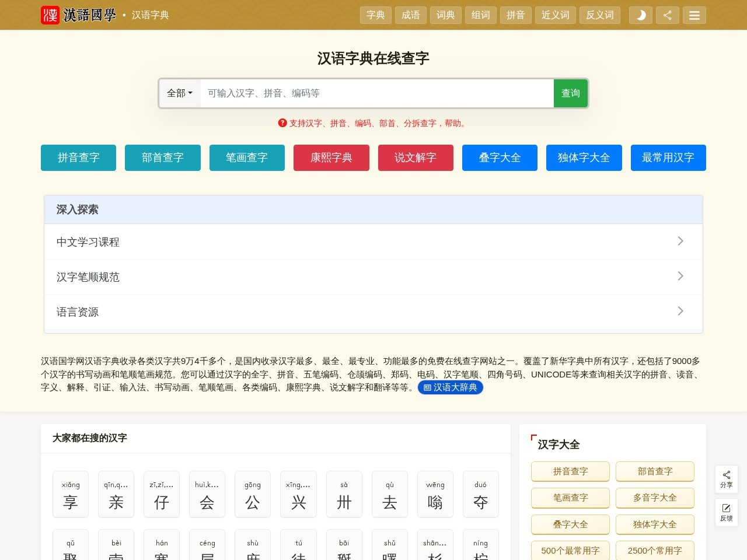Open 词典 nav item
Image resolution: width=747 pixels, height=560 pixels.
446,15
